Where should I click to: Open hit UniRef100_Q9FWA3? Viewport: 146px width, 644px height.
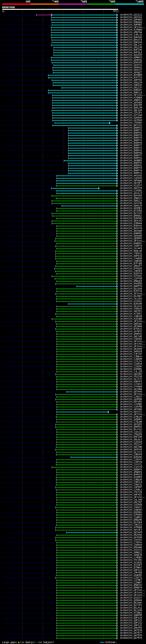131,20
